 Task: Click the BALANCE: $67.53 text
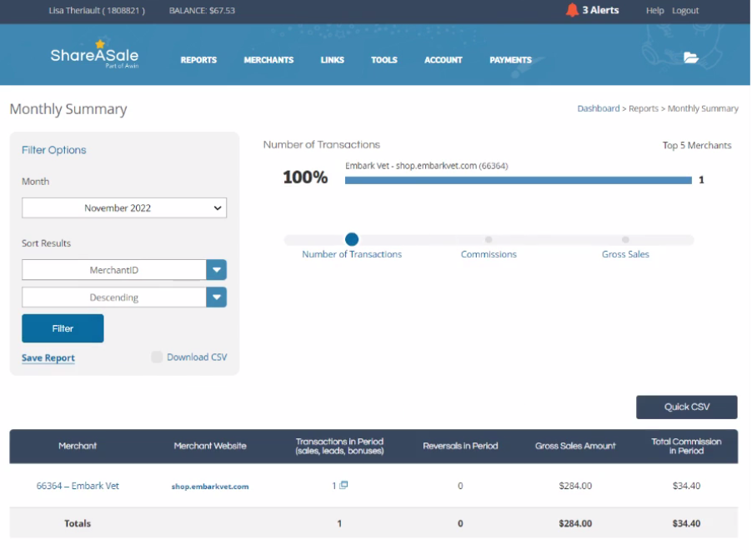(x=202, y=11)
